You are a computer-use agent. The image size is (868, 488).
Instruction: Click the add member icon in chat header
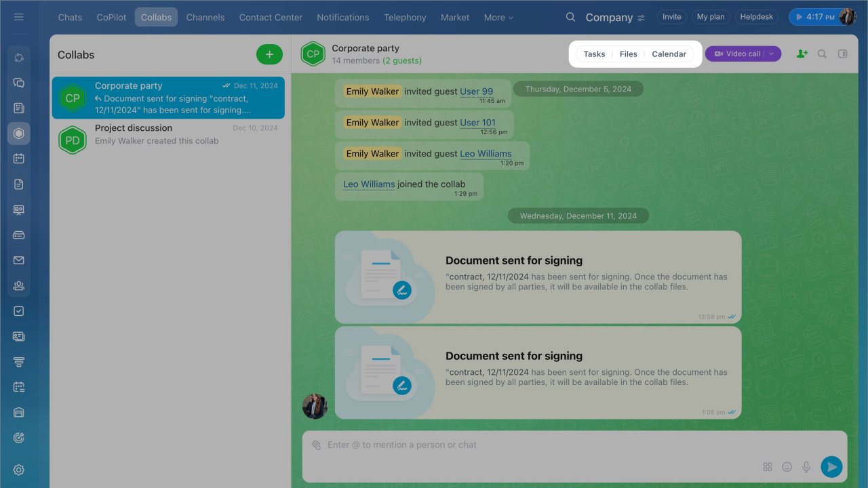[x=802, y=54]
